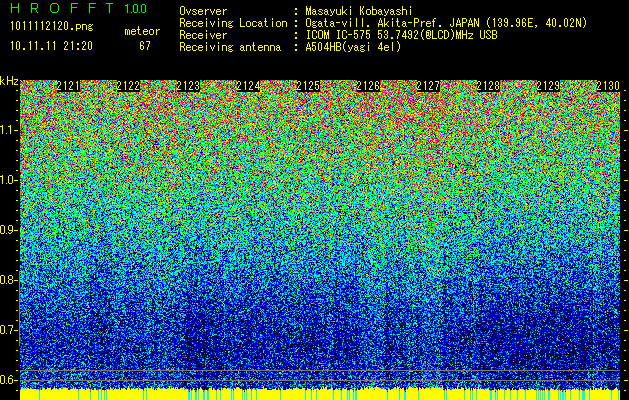Click the Receiving antenna label
The width and height of the screenshot is (629, 400).
coord(230,47)
